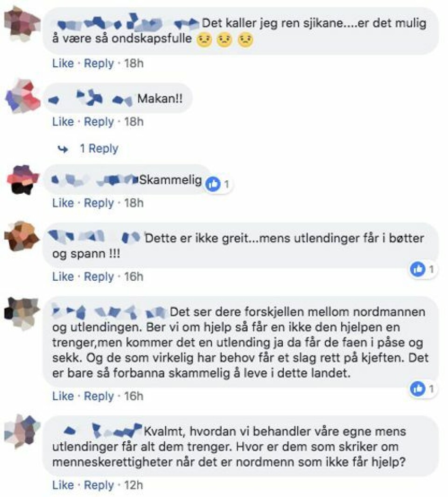Open the profile picture of the "Skammelig" commenter

[23, 179]
